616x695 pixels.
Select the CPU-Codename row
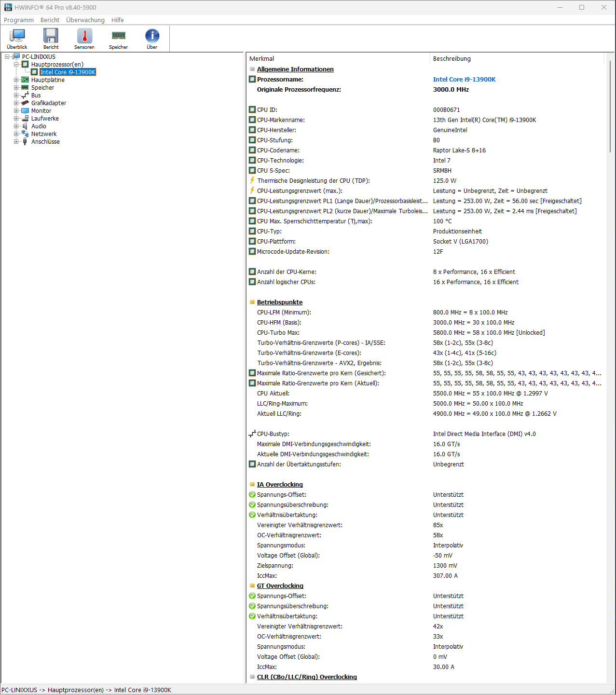[426, 150]
